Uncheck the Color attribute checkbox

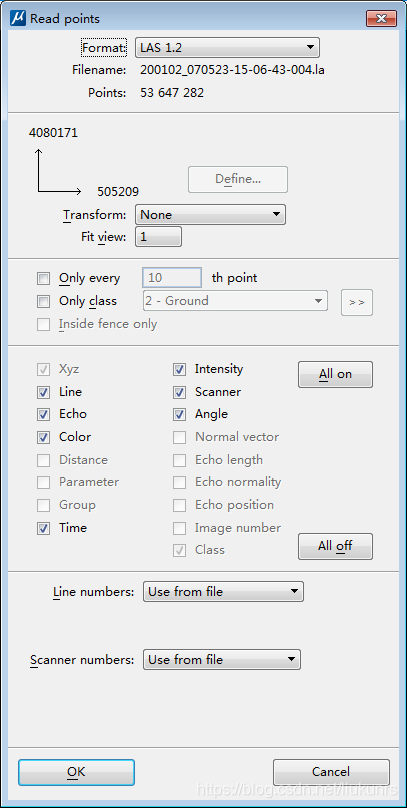(44, 437)
